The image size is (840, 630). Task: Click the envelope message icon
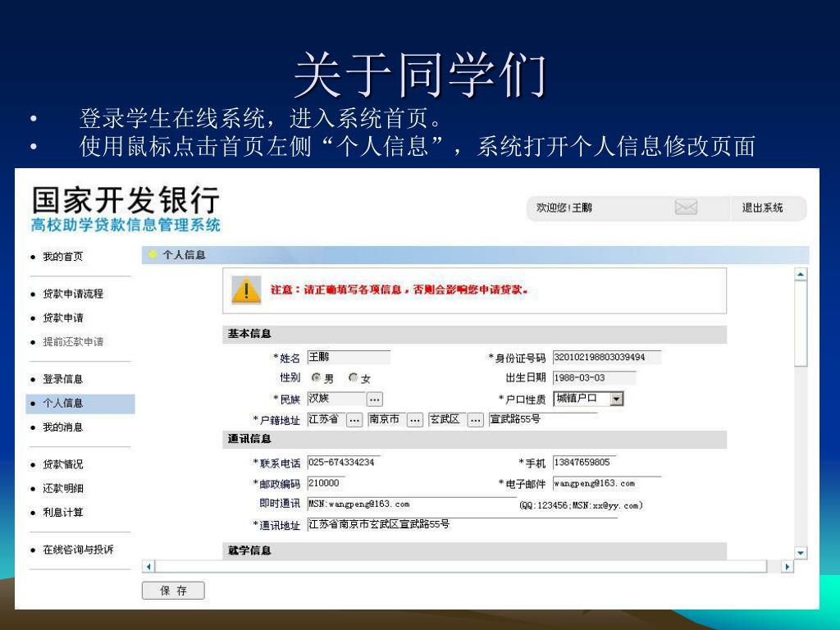[686, 208]
